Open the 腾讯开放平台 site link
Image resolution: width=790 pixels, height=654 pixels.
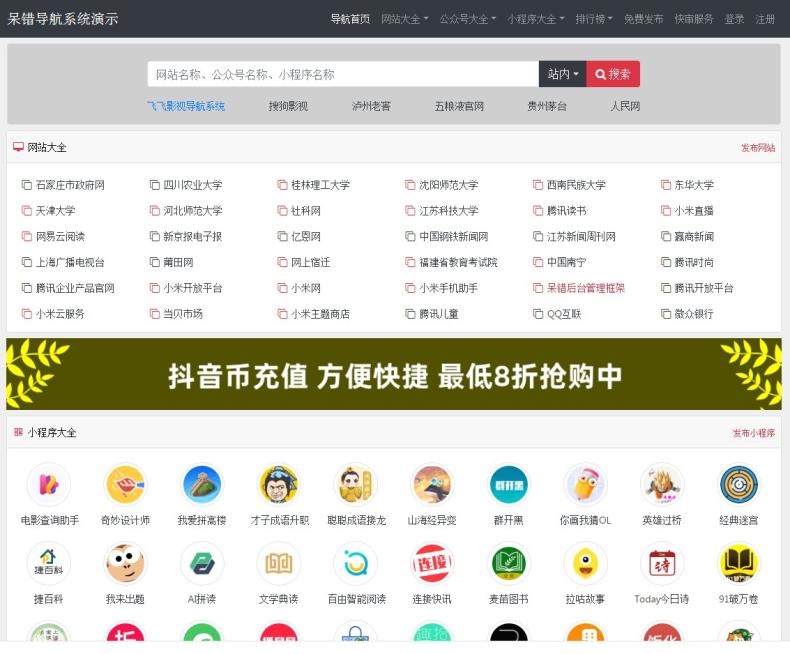point(704,288)
